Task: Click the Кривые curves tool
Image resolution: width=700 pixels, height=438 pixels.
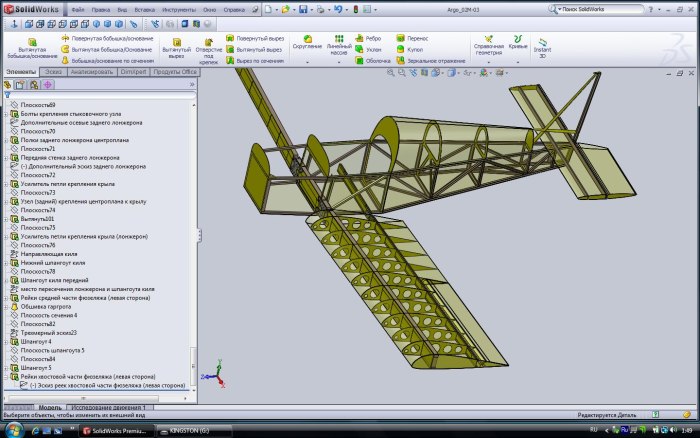Action: coord(518,38)
